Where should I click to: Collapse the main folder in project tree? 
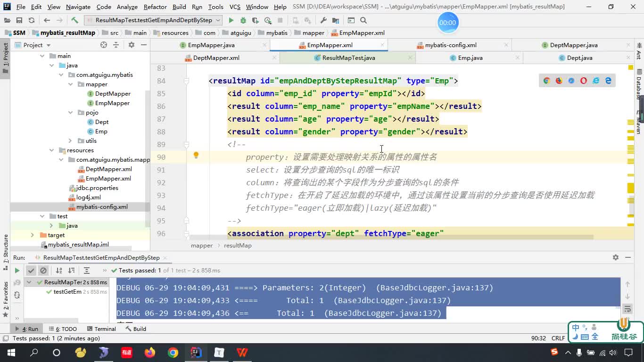coord(42,56)
